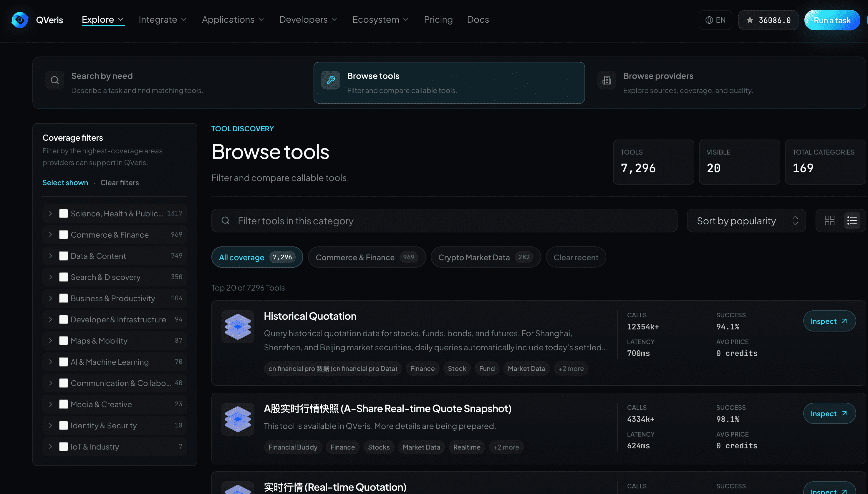This screenshot has width=868, height=494.
Task: Select the Crypto Market Data chip
Action: (486, 257)
